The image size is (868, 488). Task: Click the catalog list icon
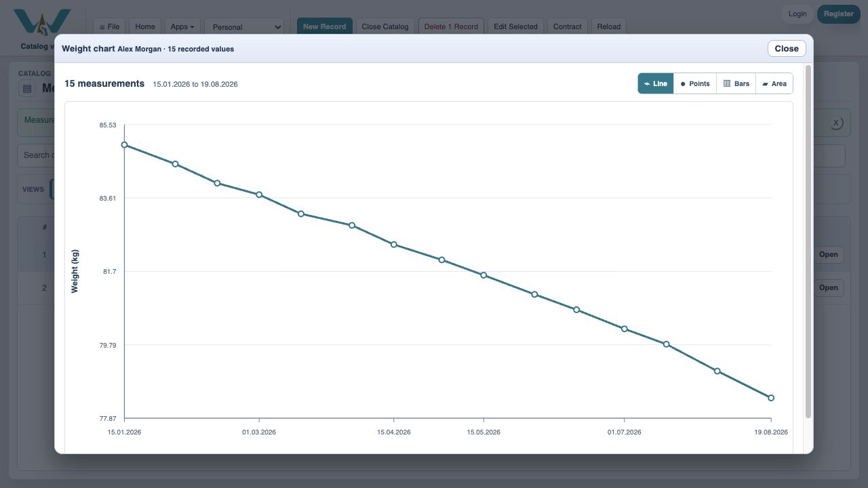click(x=27, y=88)
